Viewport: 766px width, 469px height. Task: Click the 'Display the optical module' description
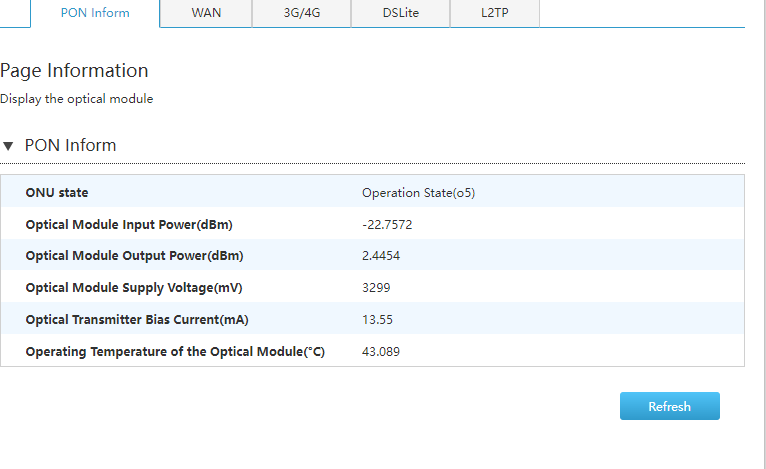point(76,99)
